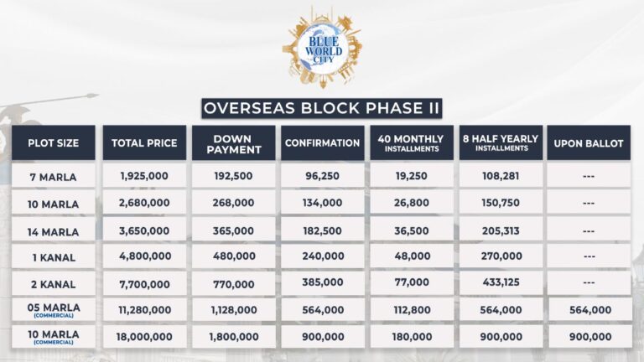Viewport: 644px width, 362px height.
Task: Click the Upon Ballot column header
Action: pos(589,143)
